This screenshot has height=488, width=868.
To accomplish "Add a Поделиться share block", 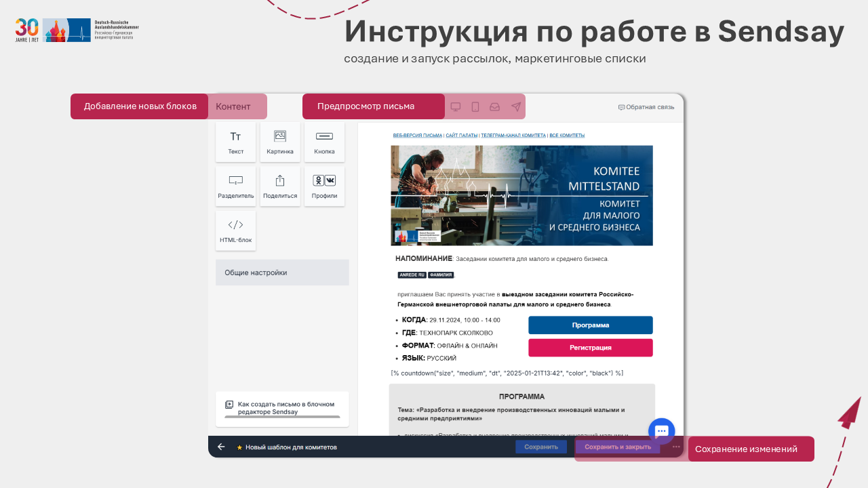I will click(x=280, y=186).
